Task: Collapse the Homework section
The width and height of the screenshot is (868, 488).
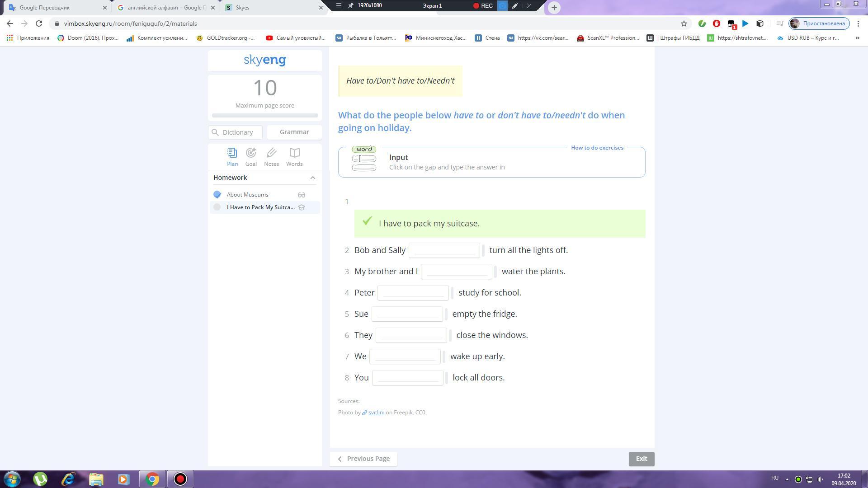Action: coord(312,178)
